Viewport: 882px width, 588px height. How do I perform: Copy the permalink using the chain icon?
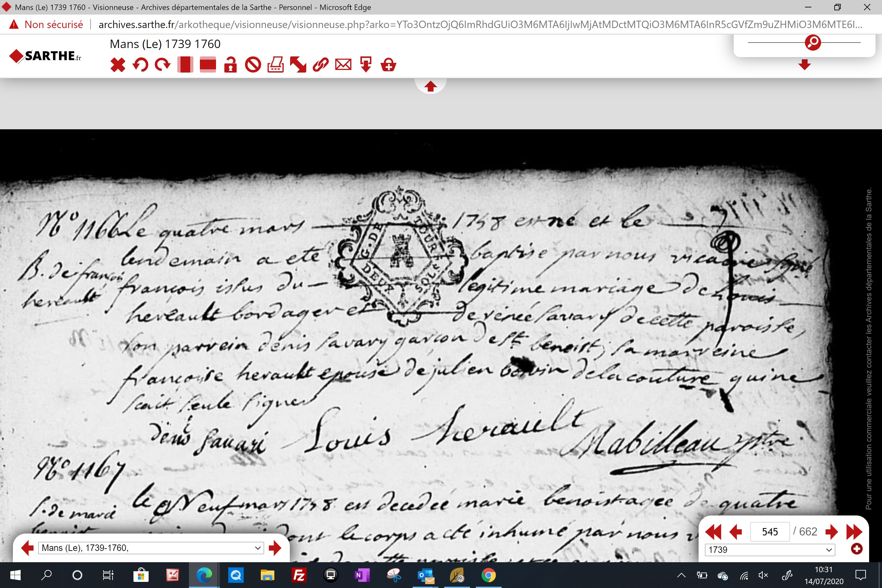(x=321, y=64)
